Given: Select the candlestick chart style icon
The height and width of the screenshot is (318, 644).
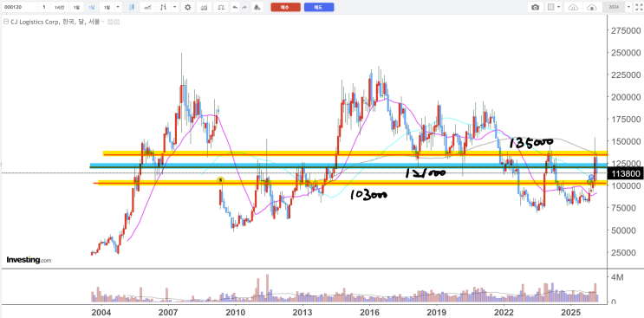Looking at the screenshot, I should (132, 7).
